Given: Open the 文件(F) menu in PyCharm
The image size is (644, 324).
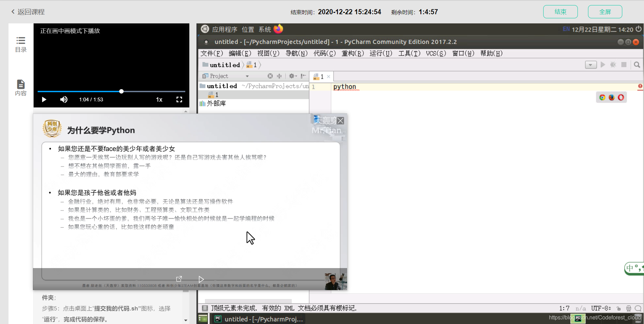Looking at the screenshot, I should [x=212, y=54].
